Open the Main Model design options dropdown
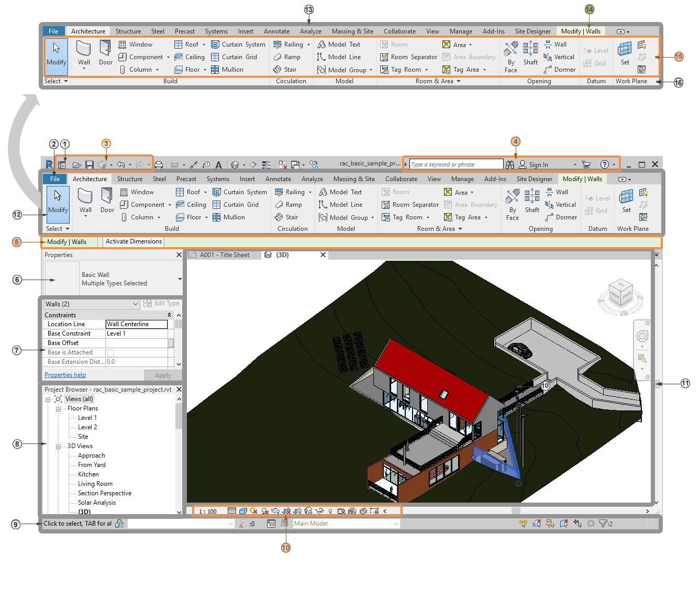The image size is (700, 589). pyautogui.click(x=396, y=524)
